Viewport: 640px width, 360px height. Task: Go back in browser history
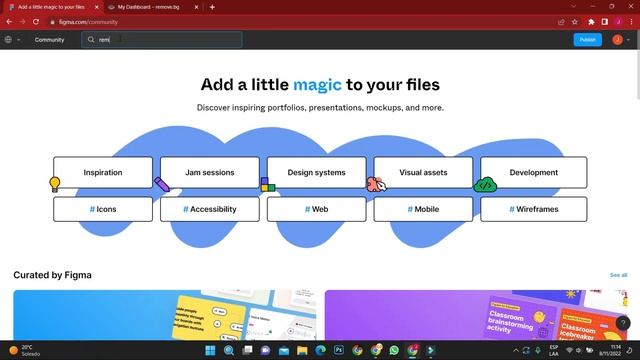pos(9,22)
